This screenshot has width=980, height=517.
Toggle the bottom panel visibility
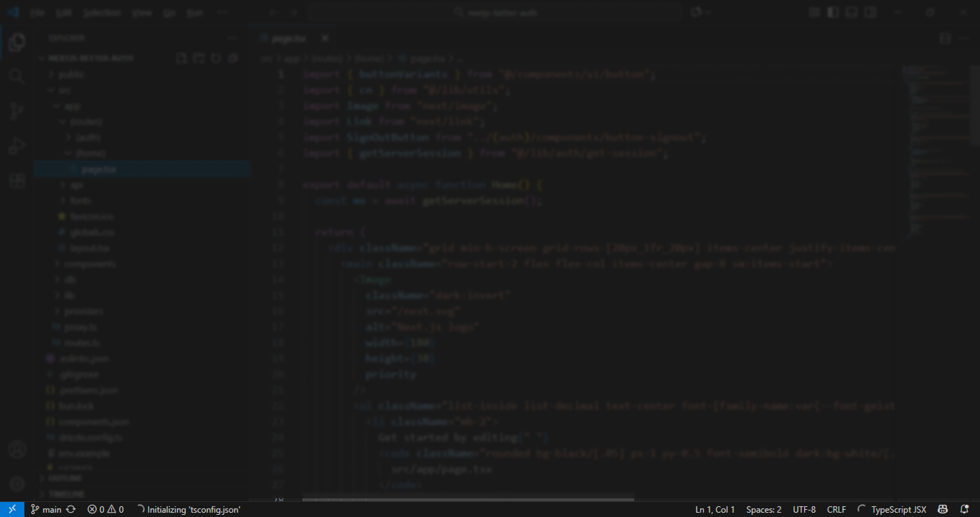852,12
